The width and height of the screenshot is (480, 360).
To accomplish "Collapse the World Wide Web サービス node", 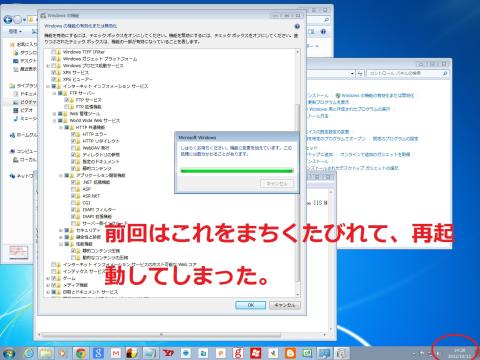I will [54, 121].
